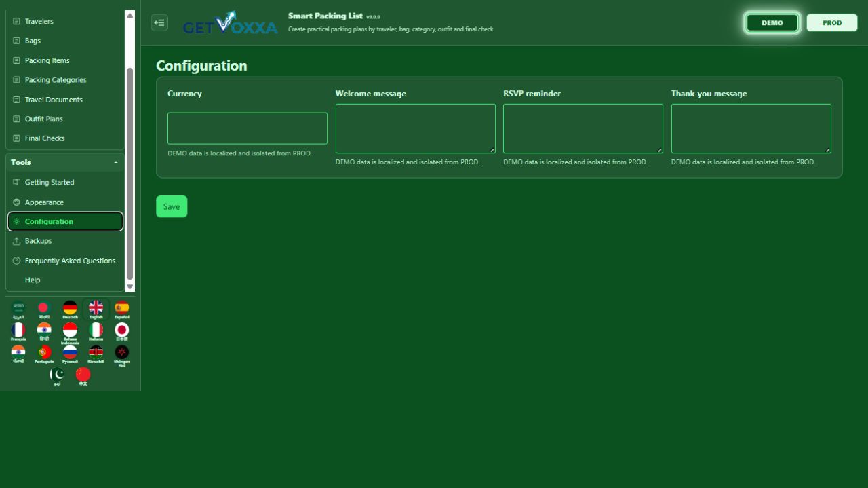Click the Save button
Image resolution: width=868 pixels, height=488 pixels.
[x=172, y=206]
